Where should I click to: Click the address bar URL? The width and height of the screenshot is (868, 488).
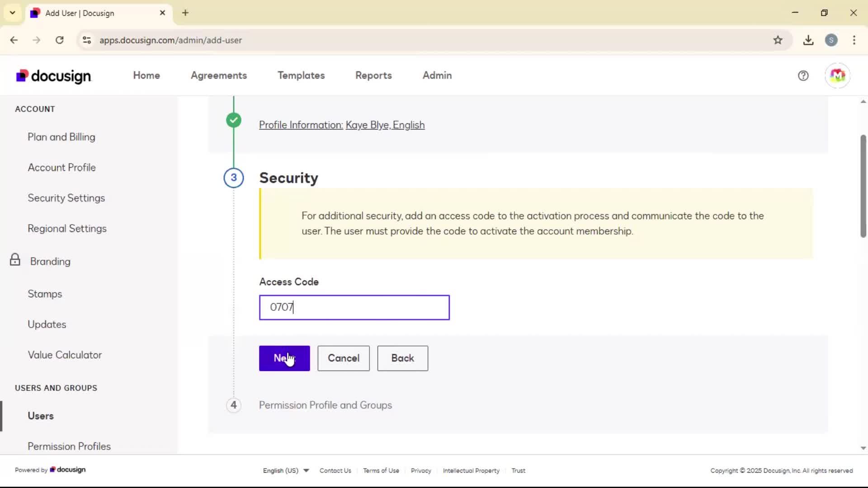[171, 40]
